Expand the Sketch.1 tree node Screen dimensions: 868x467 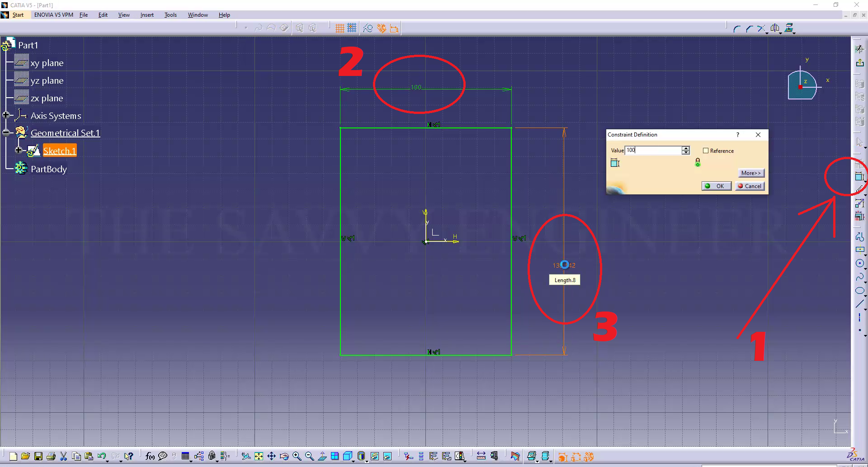(x=19, y=150)
